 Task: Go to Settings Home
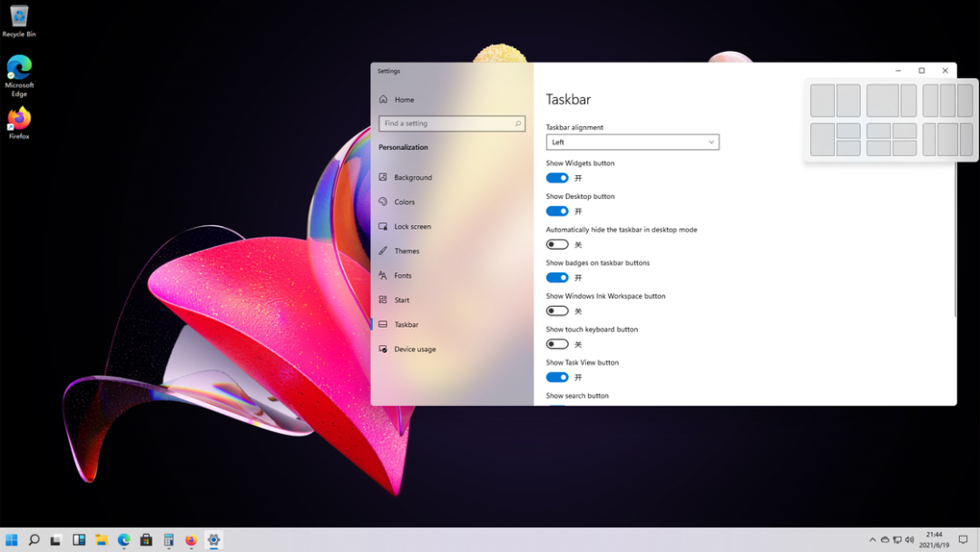[404, 100]
